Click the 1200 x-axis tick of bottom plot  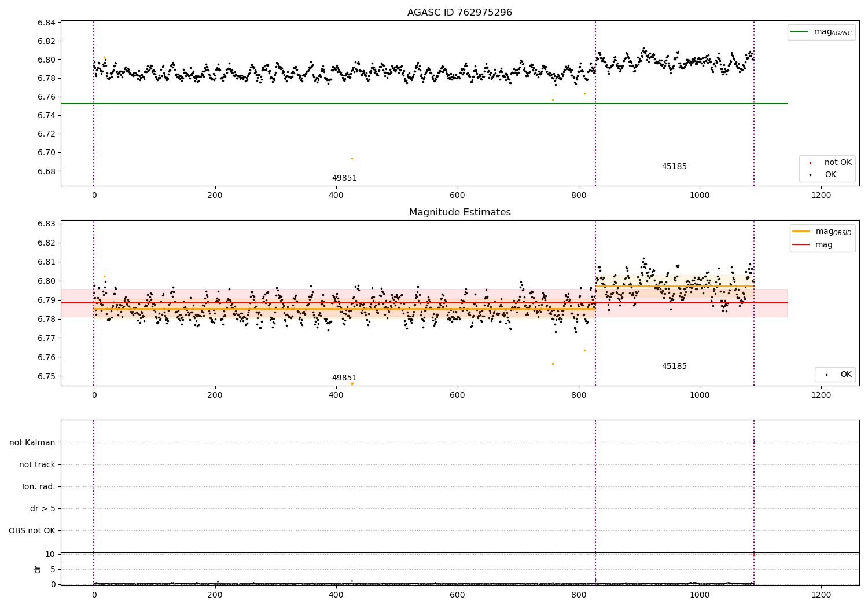821,595
